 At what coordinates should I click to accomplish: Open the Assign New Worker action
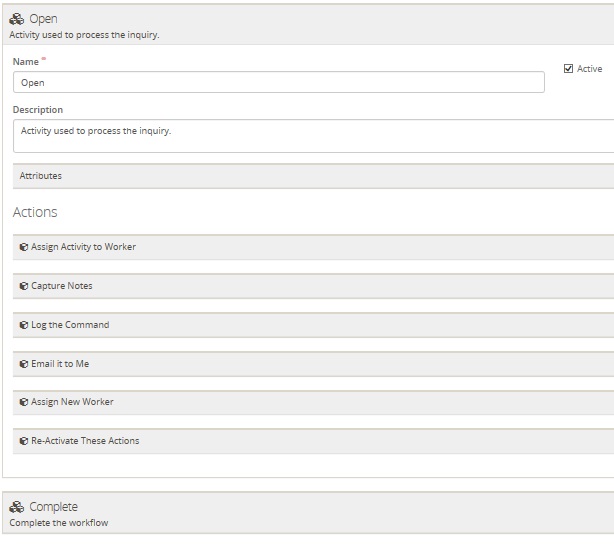[72, 402]
